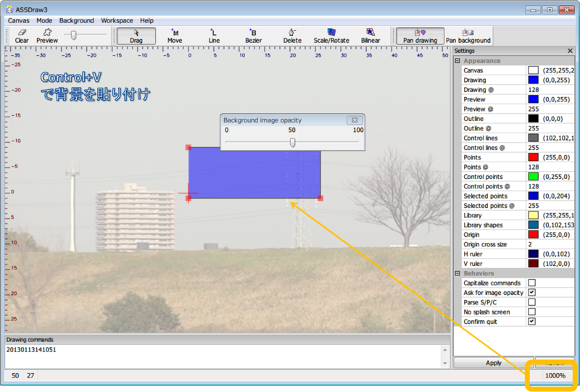The width and height of the screenshot is (580, 392).
Task: Click the Preview tool icon
Action: (47, 36)
